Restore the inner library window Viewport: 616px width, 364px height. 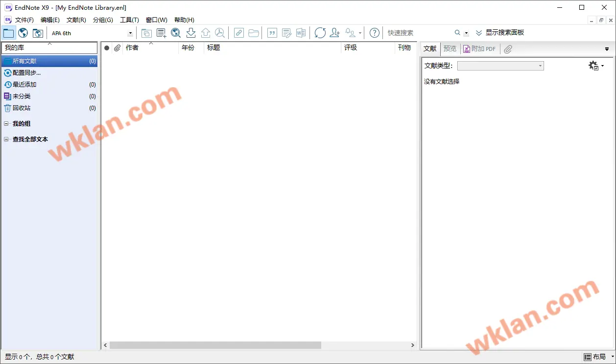[601, 20]
